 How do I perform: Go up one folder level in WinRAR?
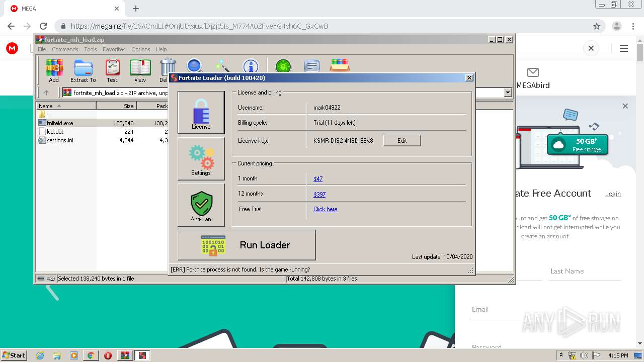pos(46,93)
